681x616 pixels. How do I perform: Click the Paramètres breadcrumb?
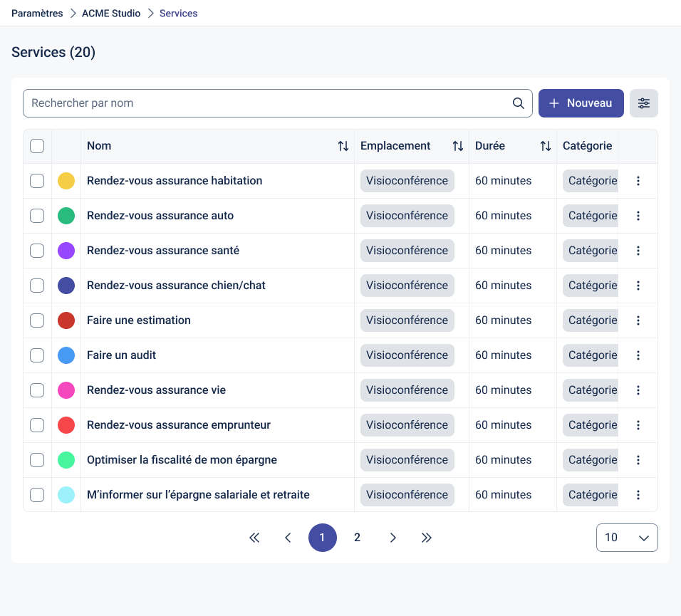(37, 14)
